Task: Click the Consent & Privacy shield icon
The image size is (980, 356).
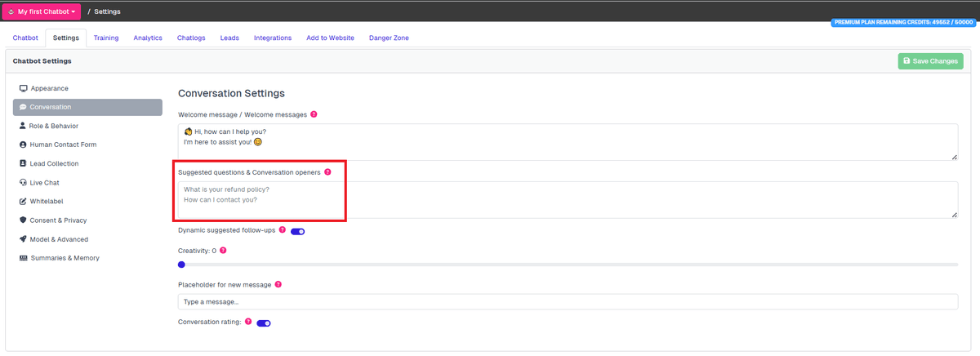Action: [x=23, y=220]
